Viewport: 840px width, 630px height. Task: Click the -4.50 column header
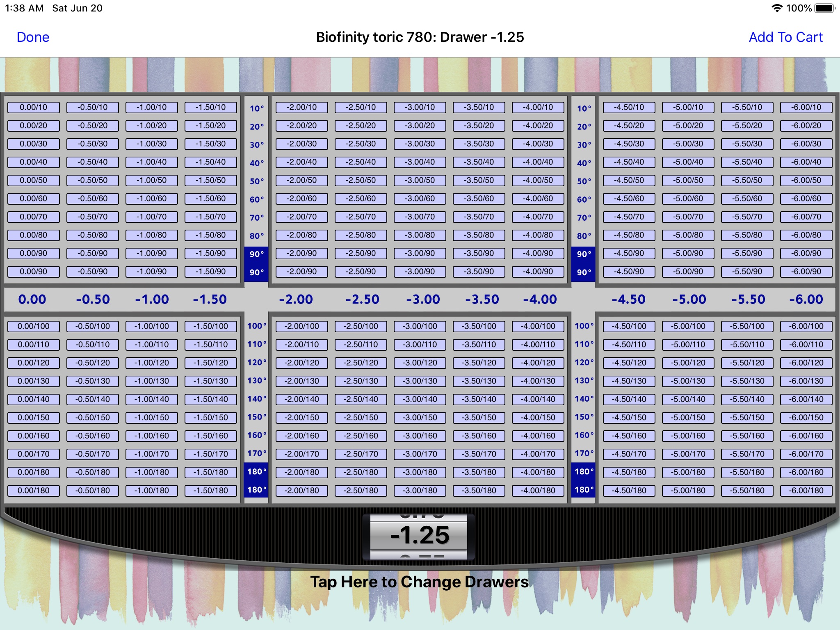(x=628, y=299)
